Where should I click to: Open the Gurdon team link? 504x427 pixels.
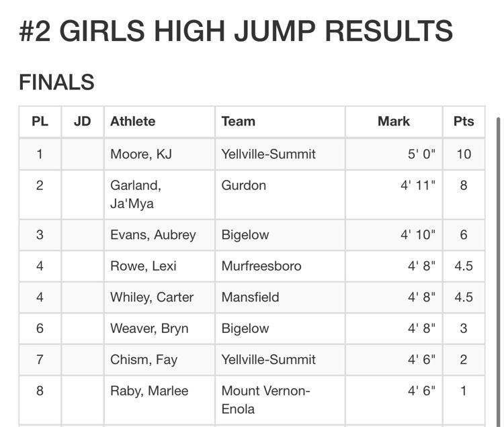244,185
